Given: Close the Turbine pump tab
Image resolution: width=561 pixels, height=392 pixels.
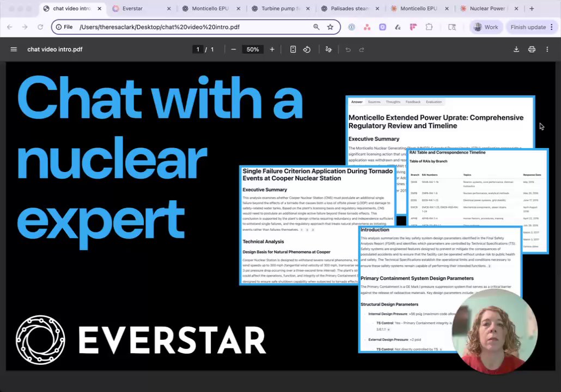Looking at the screenshot, I should (x=308, y=9).
